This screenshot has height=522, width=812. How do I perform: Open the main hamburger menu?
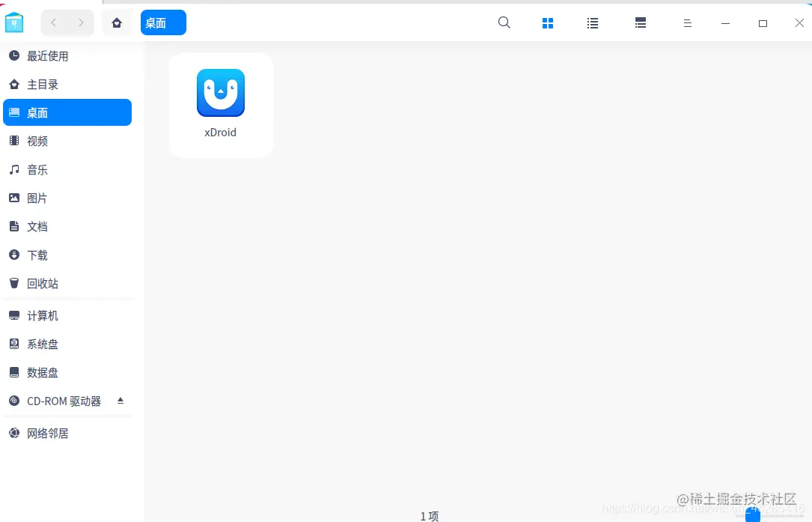coord(687,23)
